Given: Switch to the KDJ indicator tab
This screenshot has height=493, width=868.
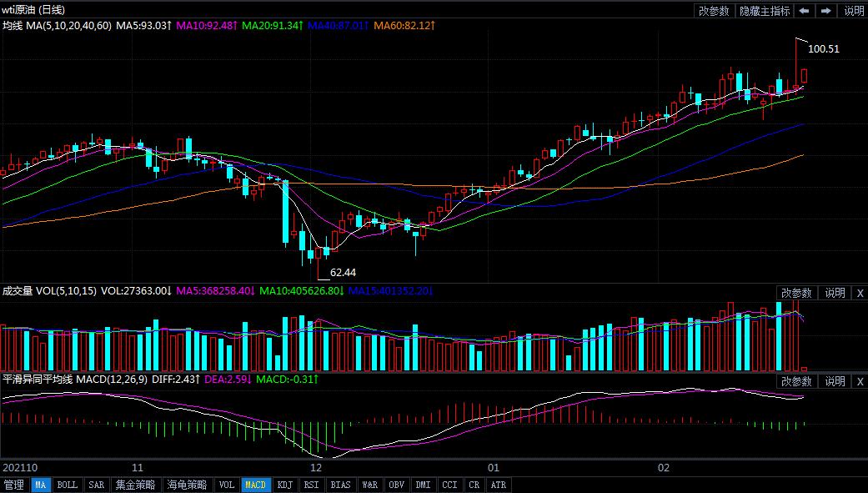Looking at the screenshot, I should [x=285, y=485].
